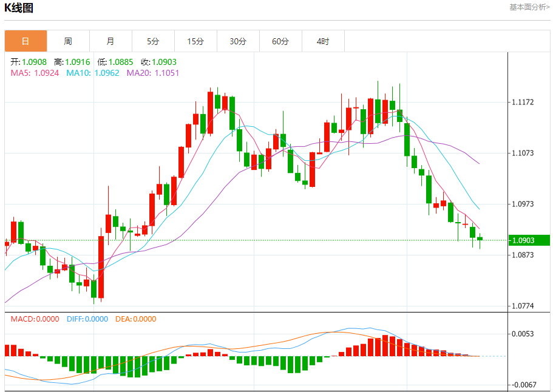
Task: Click the 1.0873 price axis label
Action: coord(523,254)
